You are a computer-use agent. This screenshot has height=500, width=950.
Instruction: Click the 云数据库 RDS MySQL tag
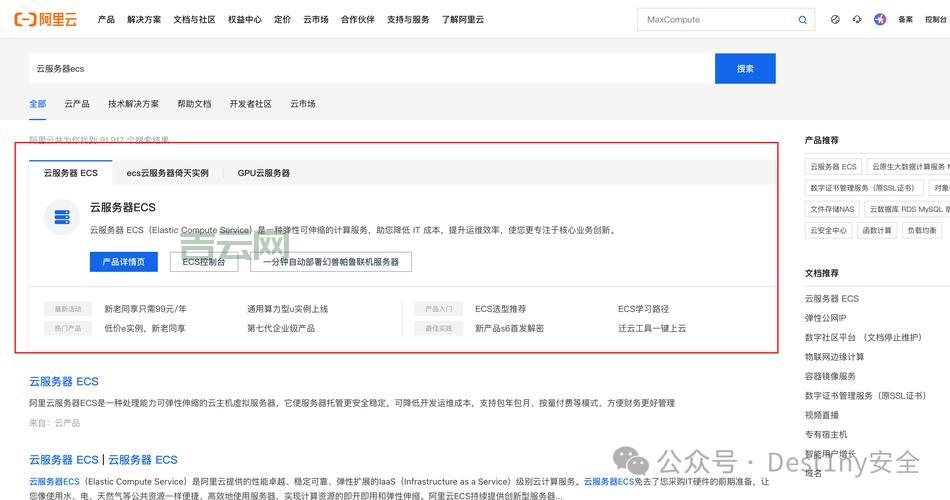(x=907, y=209)
